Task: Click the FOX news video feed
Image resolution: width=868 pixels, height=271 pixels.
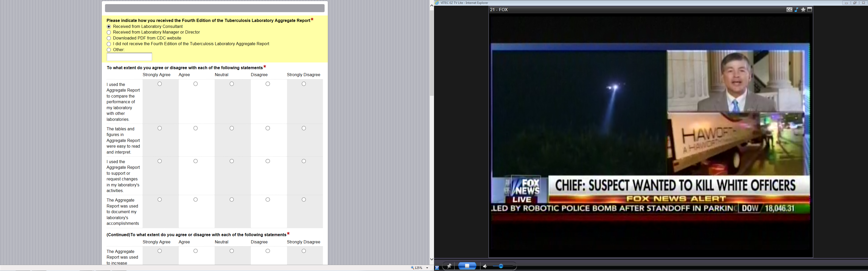Action: pyautogui.click(x=650, y=132)
